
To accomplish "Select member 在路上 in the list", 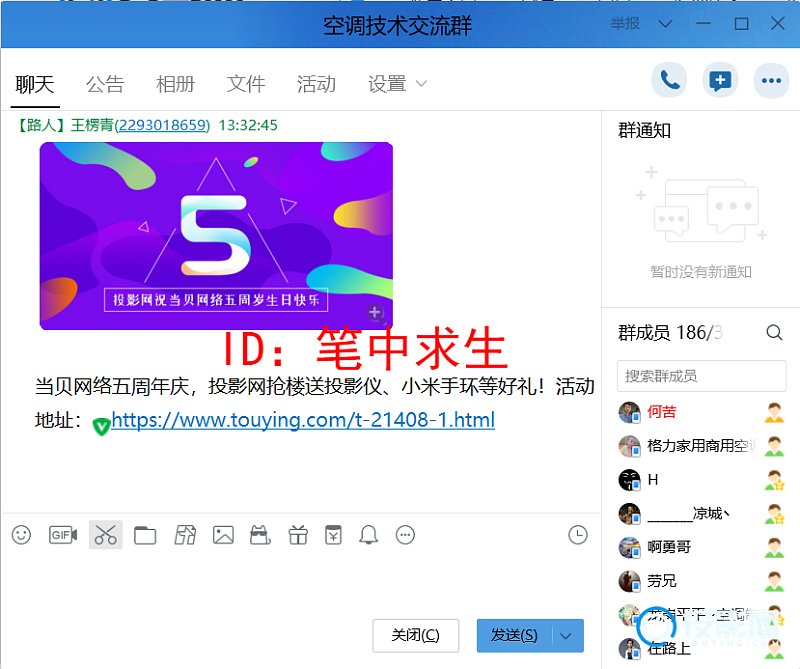I will (701, 649).
